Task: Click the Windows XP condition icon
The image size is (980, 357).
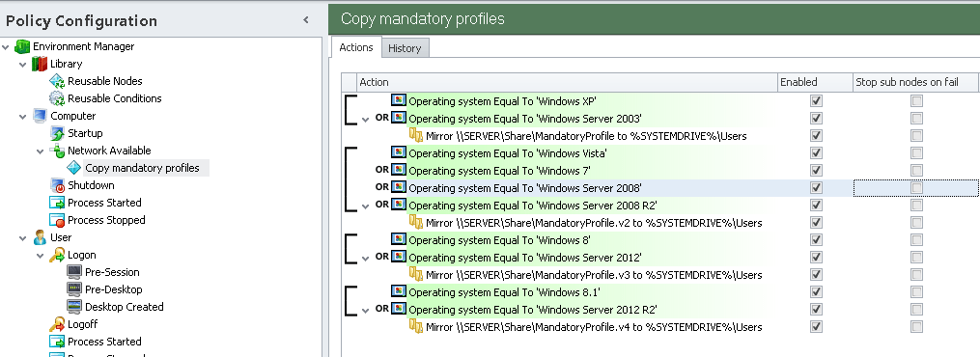Action: point(399,100)
